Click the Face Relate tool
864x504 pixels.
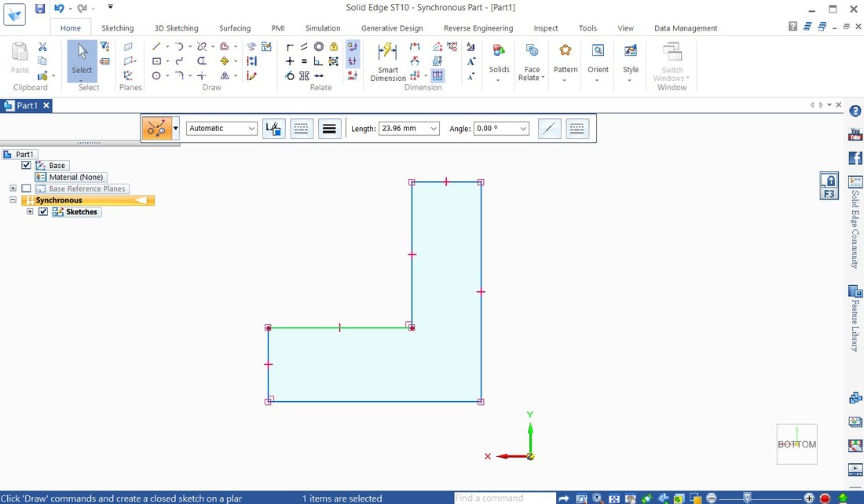click(x=532, y=61)
